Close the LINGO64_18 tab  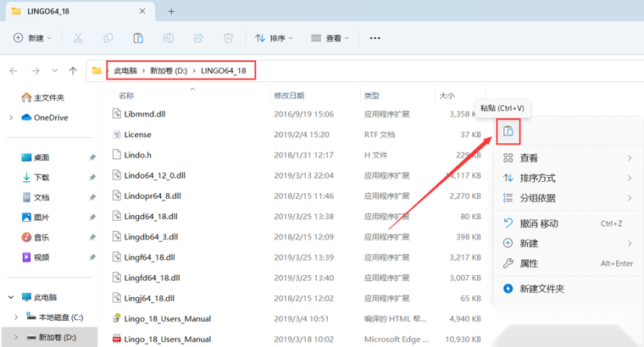(142, 11)
